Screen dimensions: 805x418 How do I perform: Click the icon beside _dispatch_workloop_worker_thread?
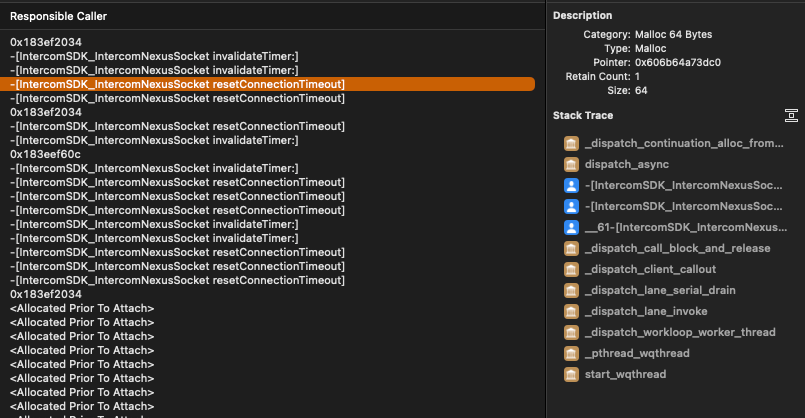point(571,333)
